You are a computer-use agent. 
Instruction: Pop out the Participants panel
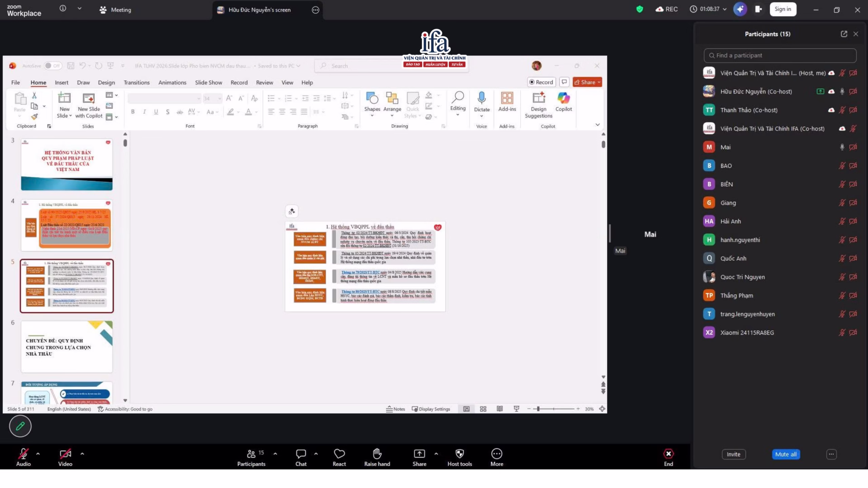pos(844,34)
